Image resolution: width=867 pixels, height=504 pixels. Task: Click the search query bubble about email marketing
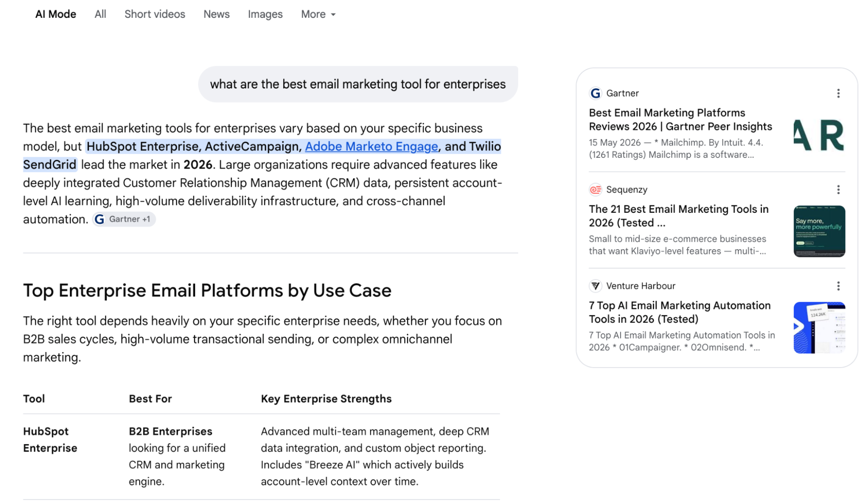[358, 84]
